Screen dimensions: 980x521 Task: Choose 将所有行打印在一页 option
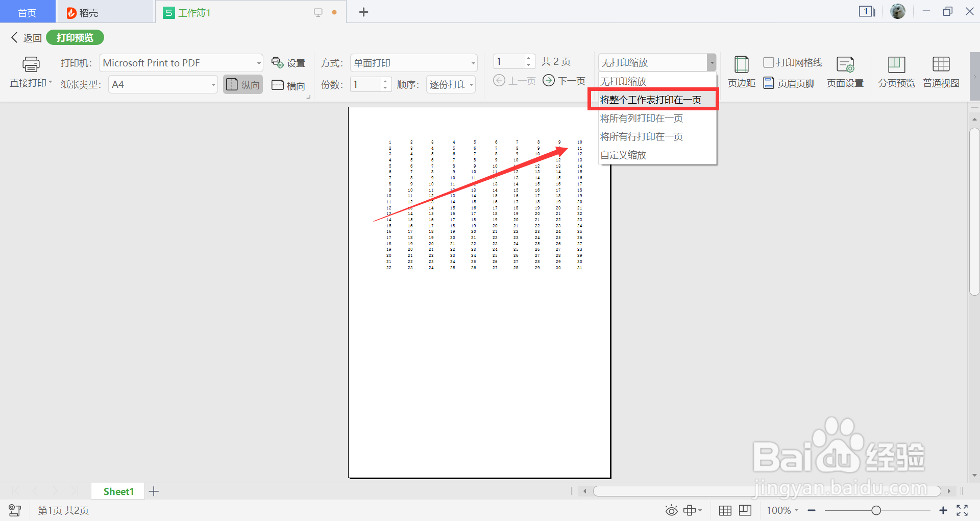pos(657,137)
